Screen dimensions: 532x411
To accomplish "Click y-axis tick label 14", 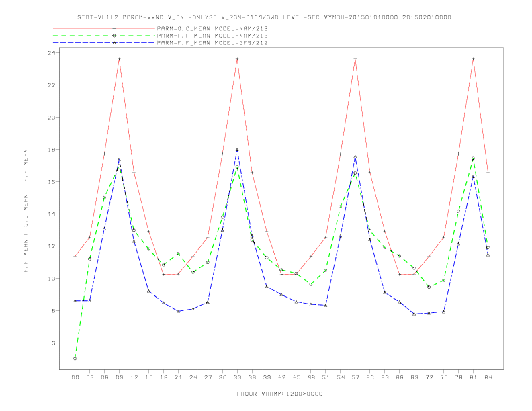I will coord(51,214).
